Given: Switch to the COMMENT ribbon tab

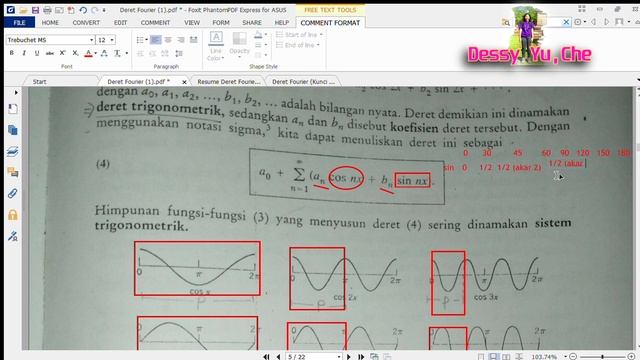Looking at the screenshot, I should pyautogui.click(x=155, y=22).
